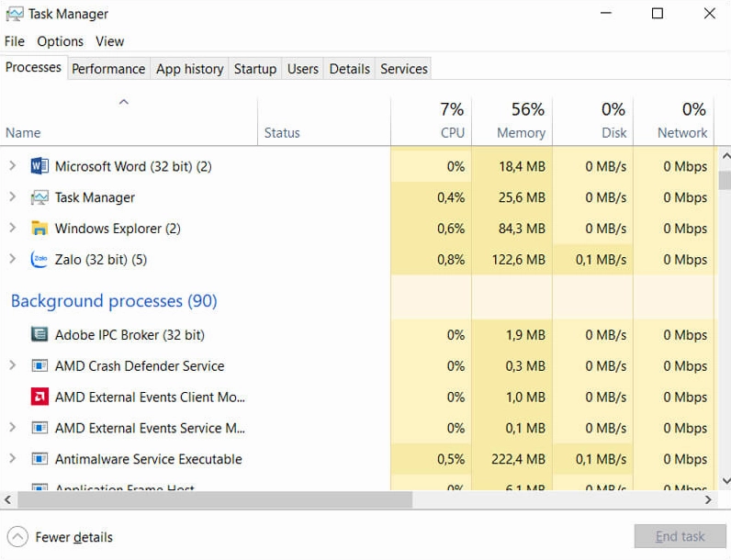Click the Task Manager title bar icon
Screen dimensions: 731x560
pos(15,14)
